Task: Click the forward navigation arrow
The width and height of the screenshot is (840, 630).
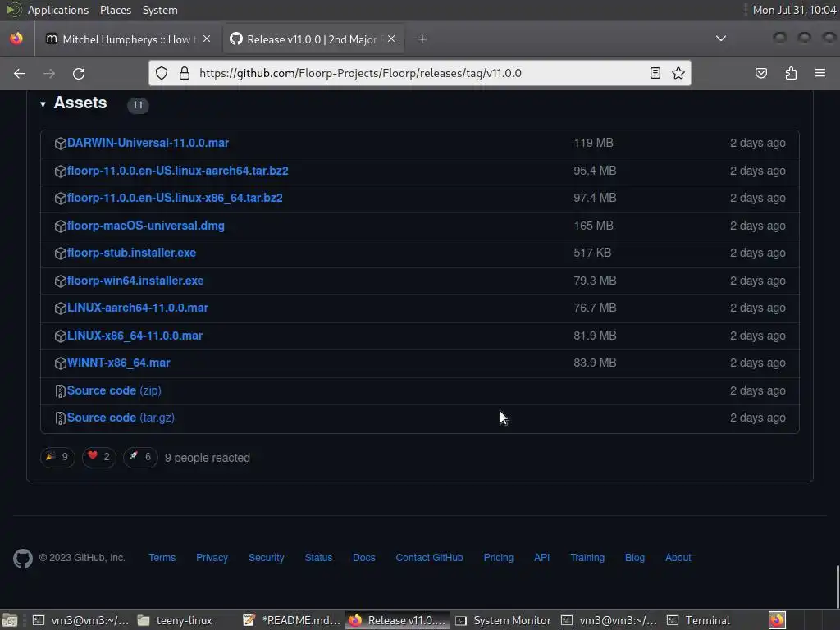Action: (48, 73)
